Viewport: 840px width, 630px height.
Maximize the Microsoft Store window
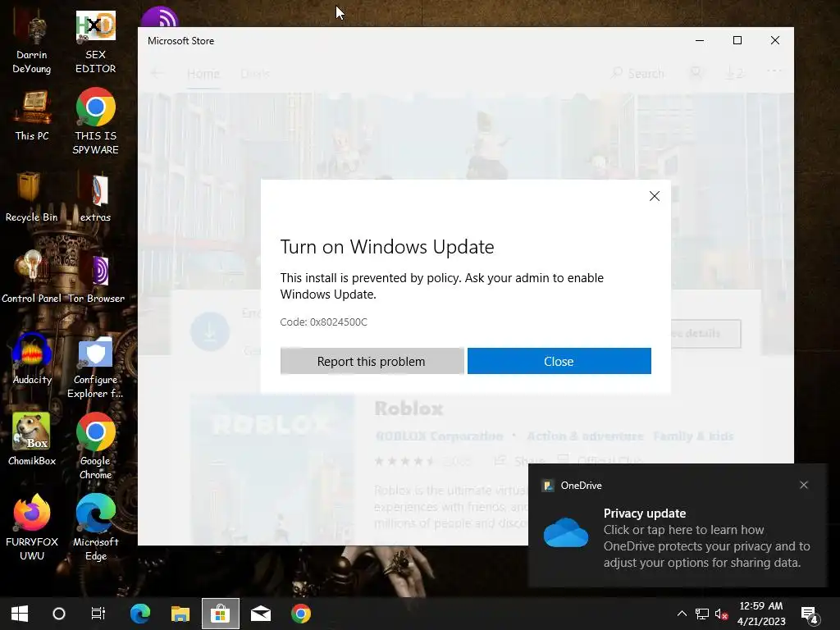737,40
